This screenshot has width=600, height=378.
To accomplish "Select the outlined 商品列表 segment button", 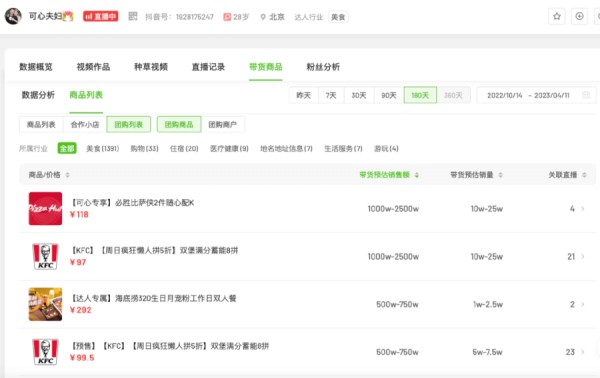I will pos(41,124).
